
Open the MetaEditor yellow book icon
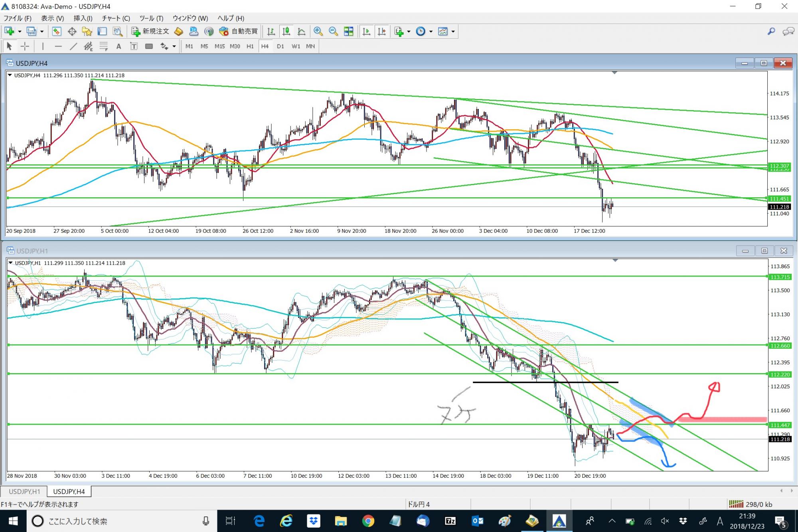(179, 31)
